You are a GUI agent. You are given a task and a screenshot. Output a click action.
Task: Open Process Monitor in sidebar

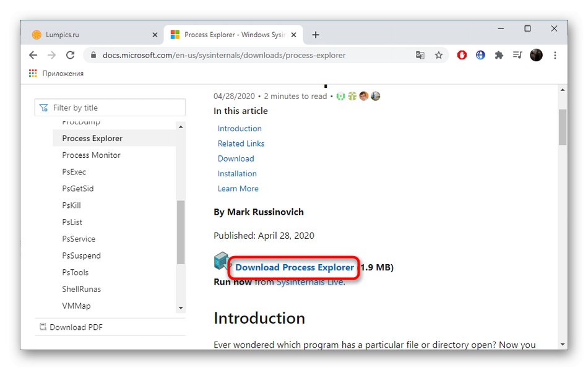(91, 155)
